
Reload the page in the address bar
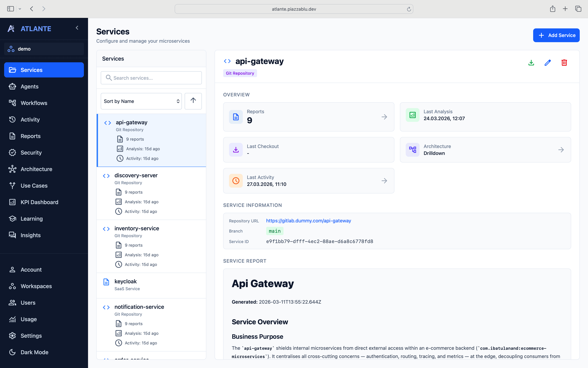409,9
